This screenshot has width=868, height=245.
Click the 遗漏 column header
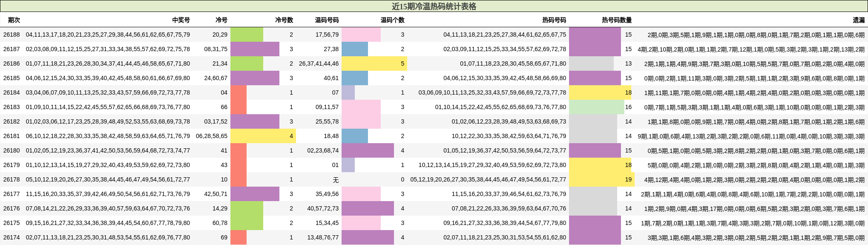click(859, 20)
